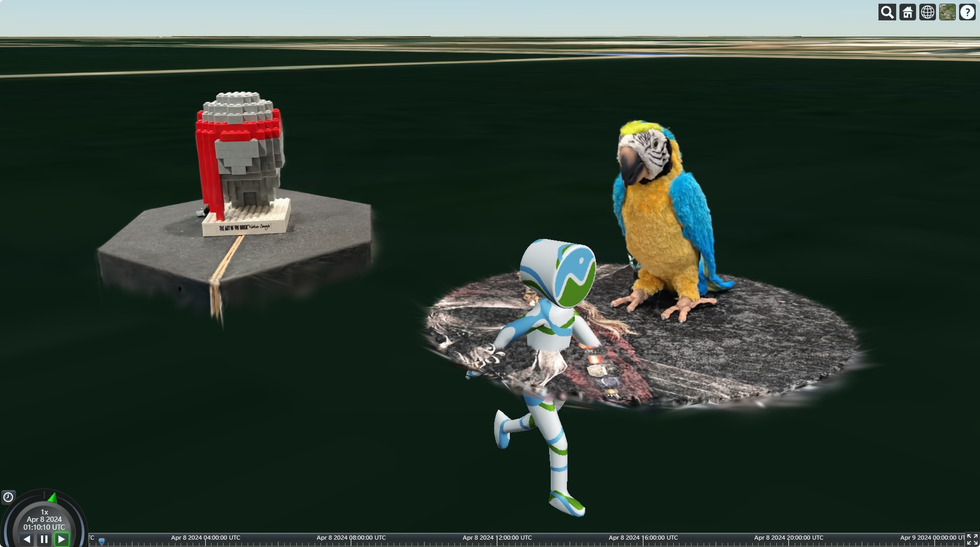Toggle fullscreen mode icon
The height and width of the screenshot is (547, 980).
coord(972,539)
